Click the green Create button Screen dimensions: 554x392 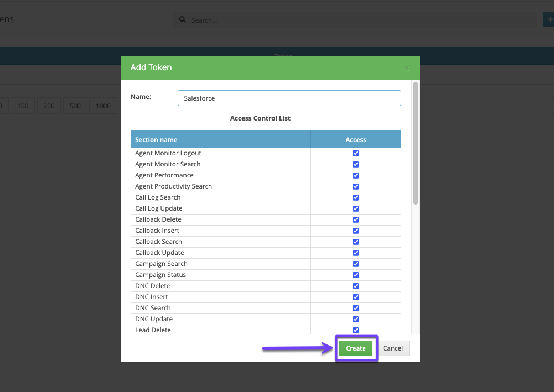355,348
